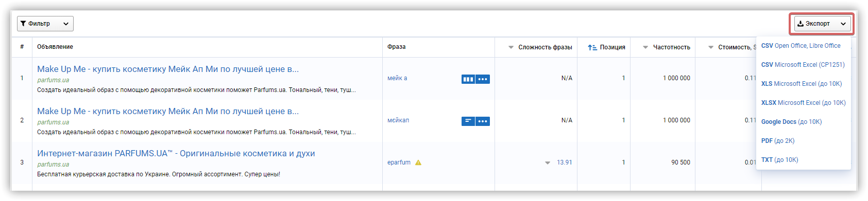Click the three-bars icon beside мейк а

(x=468, y=79)
